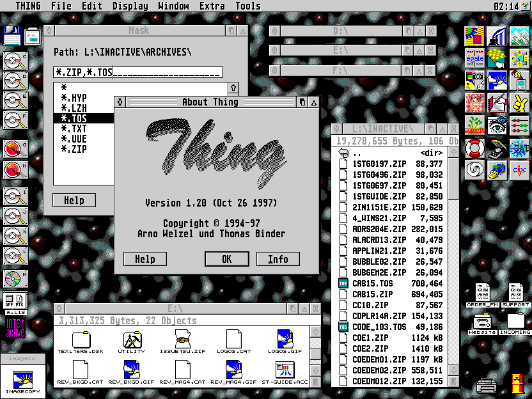532x399 pixels.
Task: Select BUBBLE02.ZIP in the file list
Action: click(x=391, y=262)
